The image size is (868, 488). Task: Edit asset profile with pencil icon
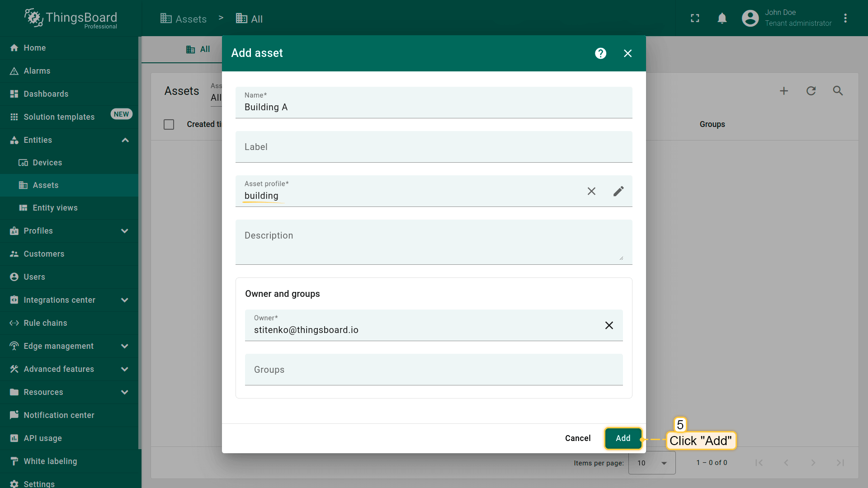click(x=618, y=191)
